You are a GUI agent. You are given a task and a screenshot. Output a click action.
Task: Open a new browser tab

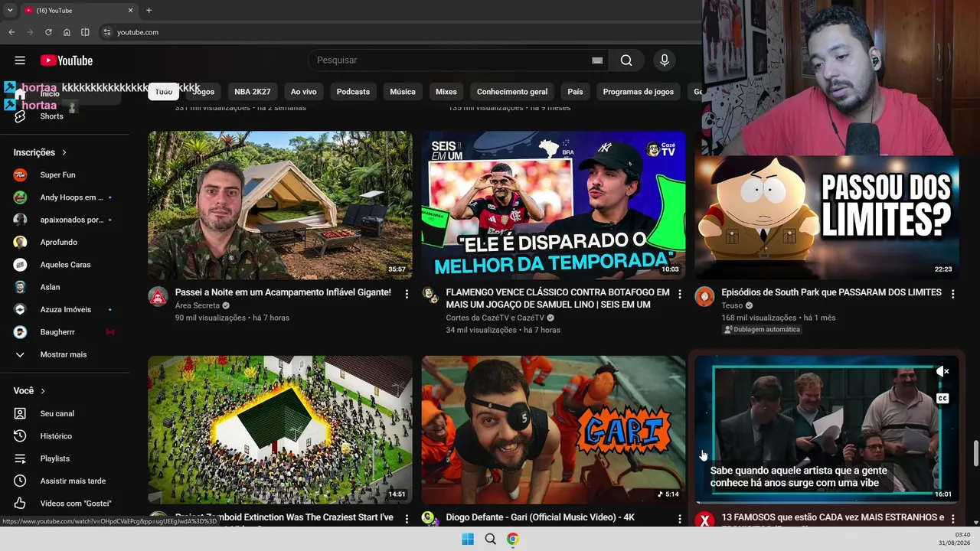click(x=149, y=11)
